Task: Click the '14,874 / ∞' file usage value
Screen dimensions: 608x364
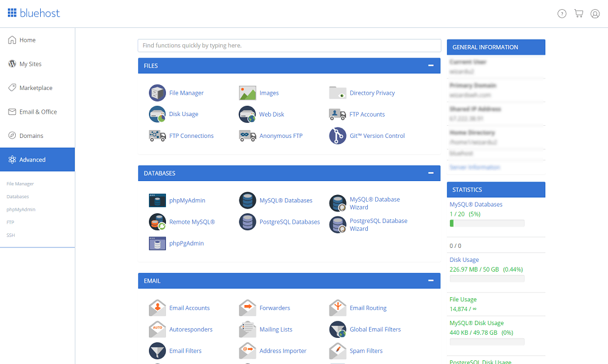Action: coord(463,309)
